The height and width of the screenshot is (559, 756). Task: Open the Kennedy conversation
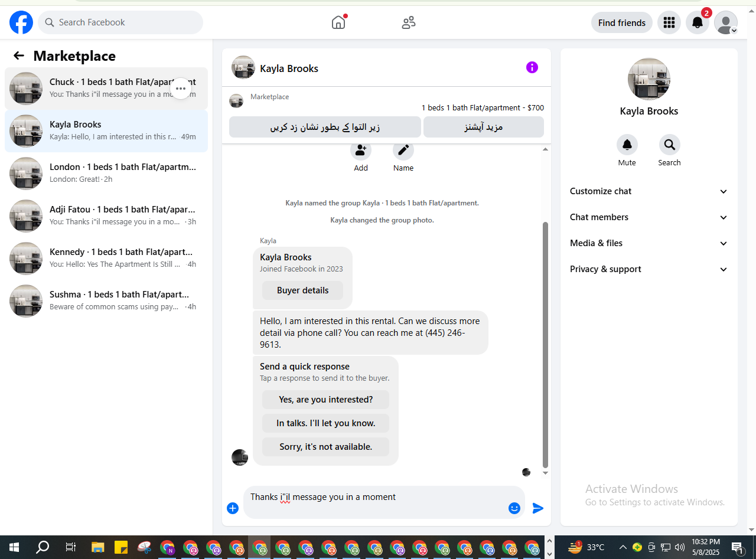106,259
